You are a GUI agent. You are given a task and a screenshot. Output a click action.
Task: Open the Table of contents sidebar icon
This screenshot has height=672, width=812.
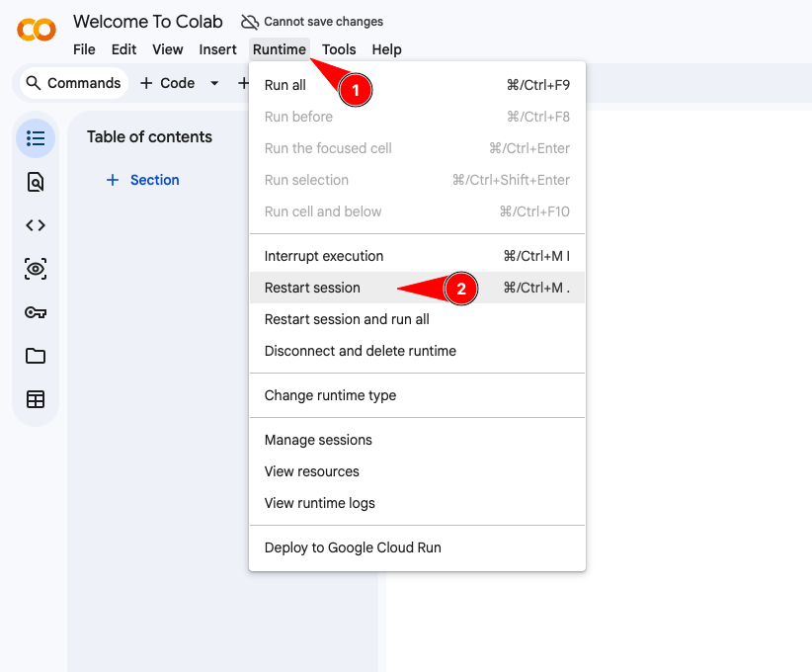click(36, 138)
